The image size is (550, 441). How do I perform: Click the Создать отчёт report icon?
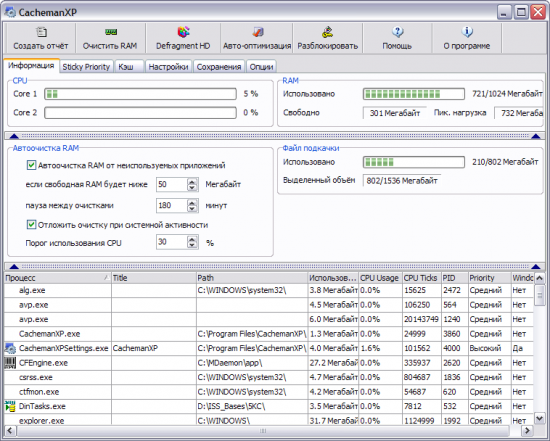41,32
